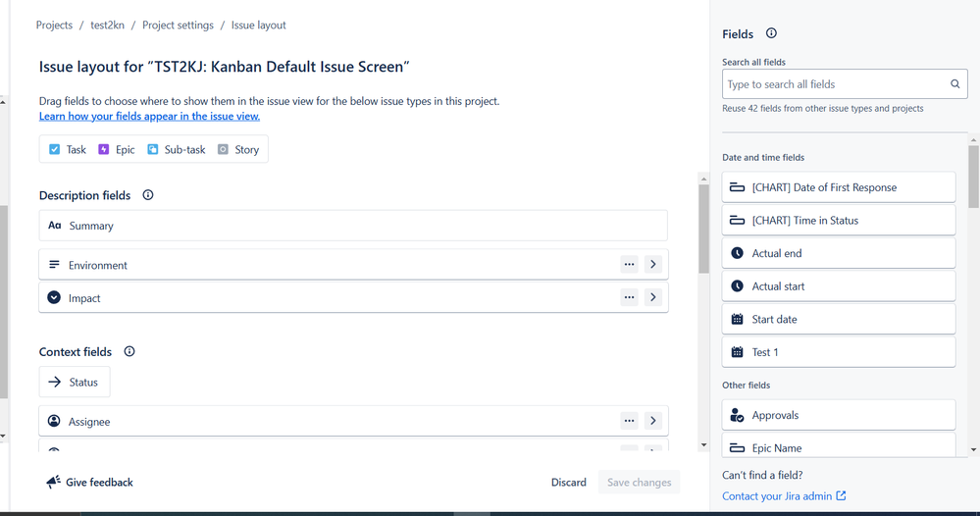Select [CHART] Date of First Response label
The width and height of the screenshot is (980, 516).
[x=824, y=187]
